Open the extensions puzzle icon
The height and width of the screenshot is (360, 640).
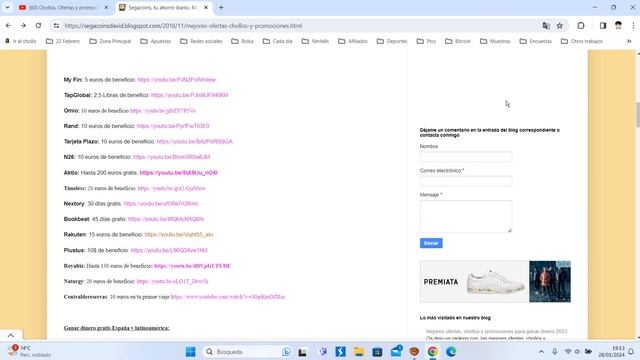click(581, 26)
